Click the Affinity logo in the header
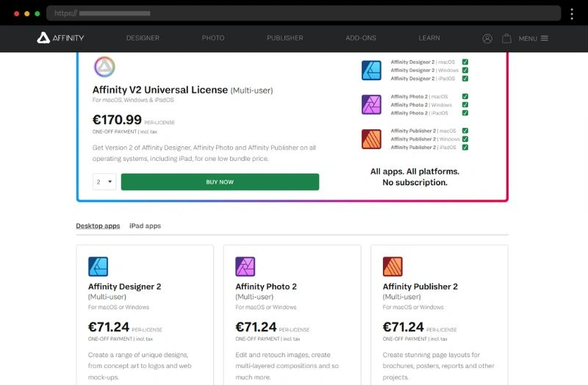The width and height of the screenshot is (588, 385). [60, 38]
